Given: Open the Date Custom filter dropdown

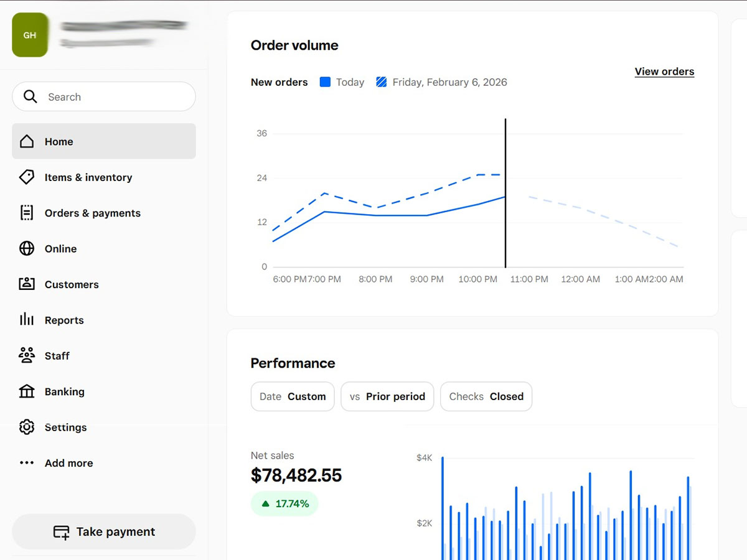Looking at the screenshot, I should (x=293, y=396).
